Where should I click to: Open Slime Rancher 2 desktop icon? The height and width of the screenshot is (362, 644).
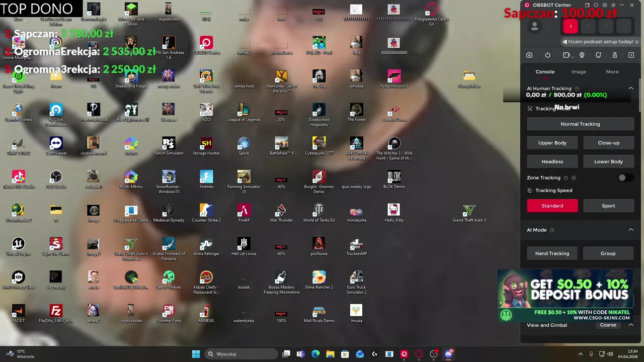click(x=319, y=280)
